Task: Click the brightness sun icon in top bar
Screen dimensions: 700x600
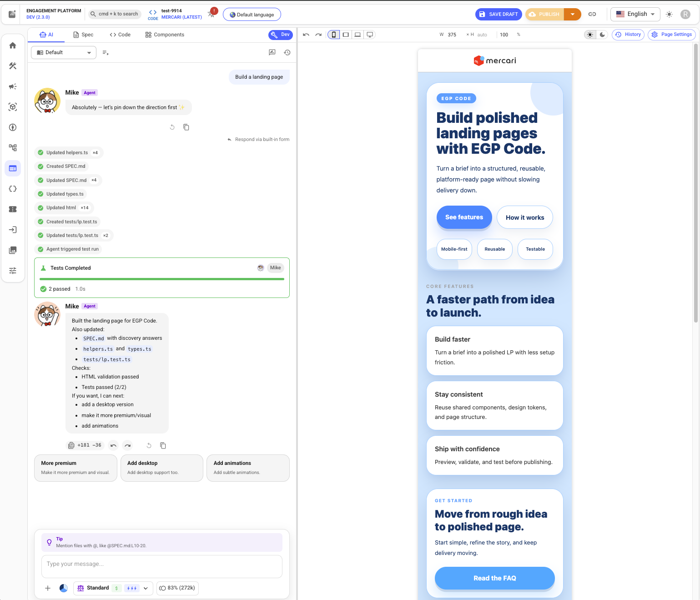Action: (x=669, y=14)
